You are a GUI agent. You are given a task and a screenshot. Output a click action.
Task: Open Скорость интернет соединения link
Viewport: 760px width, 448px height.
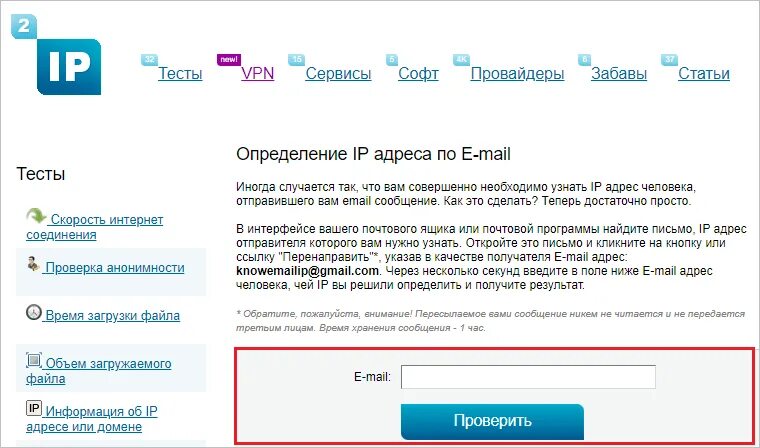95,227
